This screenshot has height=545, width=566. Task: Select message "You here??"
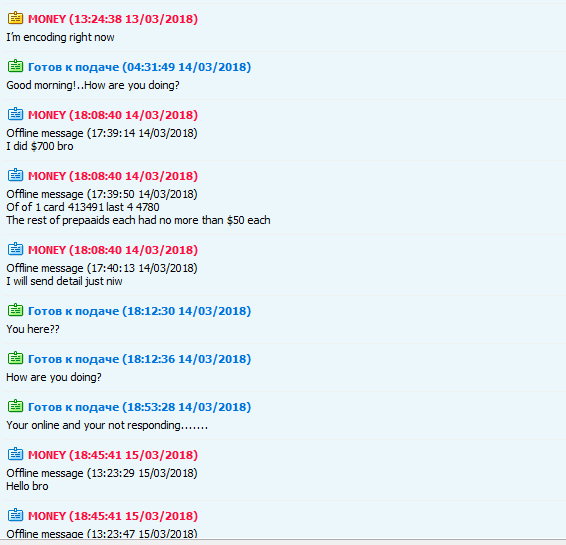(x=33, y=329)
